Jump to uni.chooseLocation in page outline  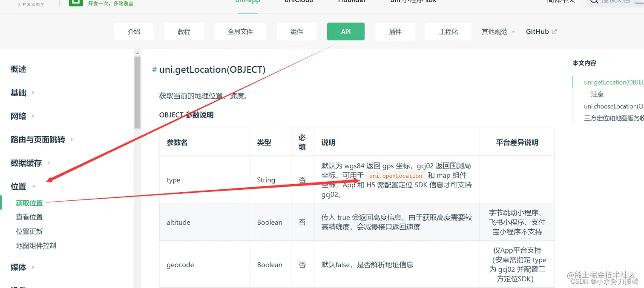click(x=614, y=106)
